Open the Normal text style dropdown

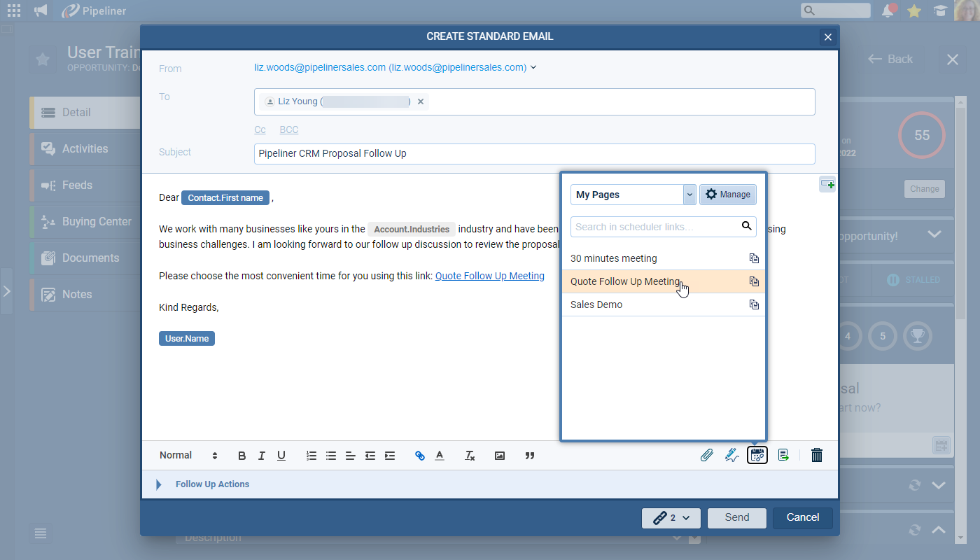pos(188,456)
